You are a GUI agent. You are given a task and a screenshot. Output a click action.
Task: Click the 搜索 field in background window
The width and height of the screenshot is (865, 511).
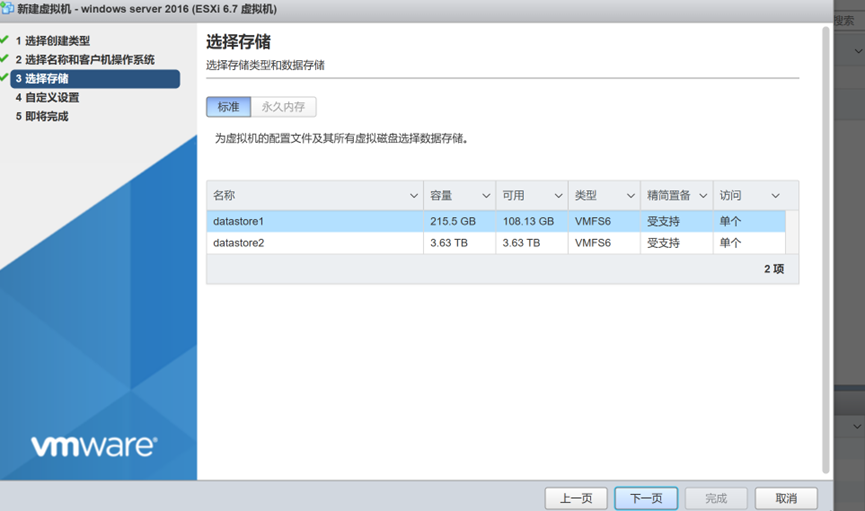click(x=849, y=21)
